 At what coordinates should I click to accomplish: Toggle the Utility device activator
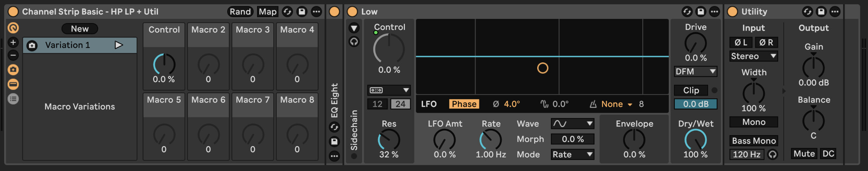tap(732, 12)
